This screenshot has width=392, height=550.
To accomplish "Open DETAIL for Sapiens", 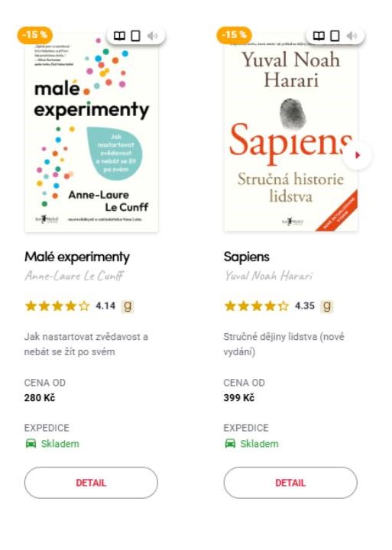I will (290, 483).
